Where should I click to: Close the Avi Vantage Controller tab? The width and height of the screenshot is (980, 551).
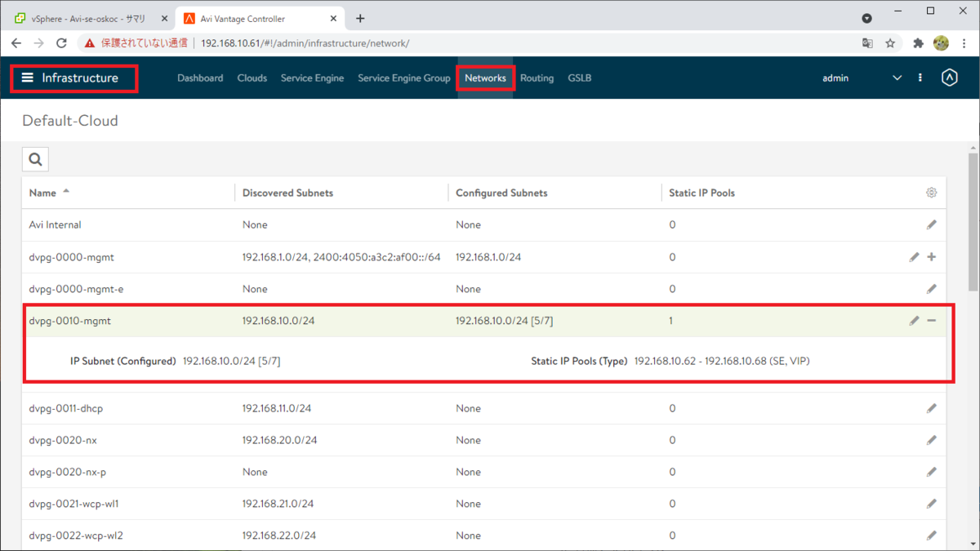coord(332,18)
